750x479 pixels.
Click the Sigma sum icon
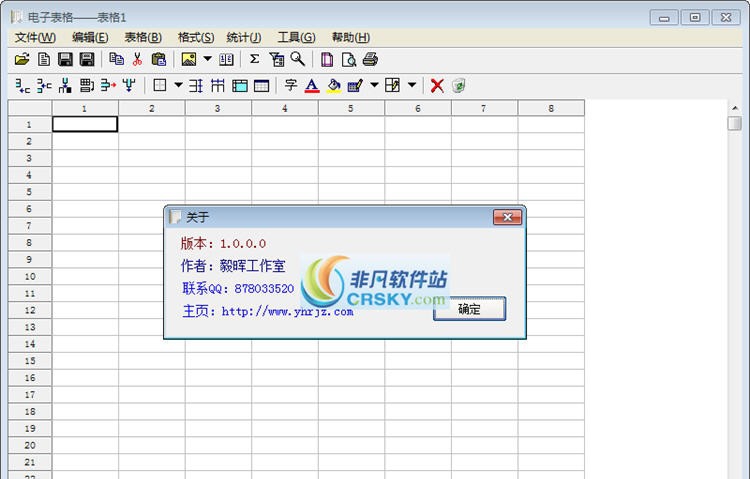[254, 59]
